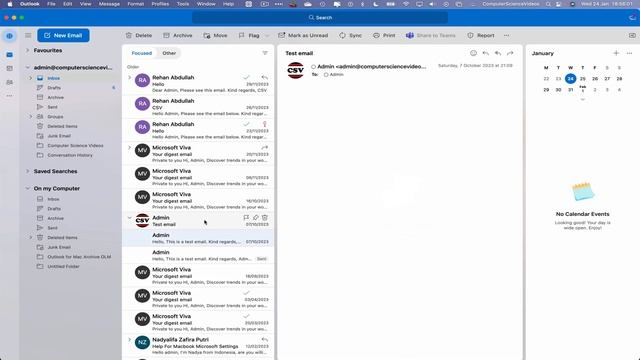This screenshot has height=360, width=640.
Task: Expand the Favourites section
Action: pos(27,50)
